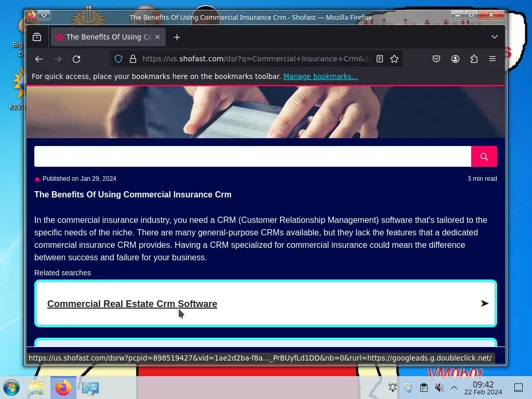Minimize the Firefox window
Screen dimensions: 532x399
click(458, 15)
